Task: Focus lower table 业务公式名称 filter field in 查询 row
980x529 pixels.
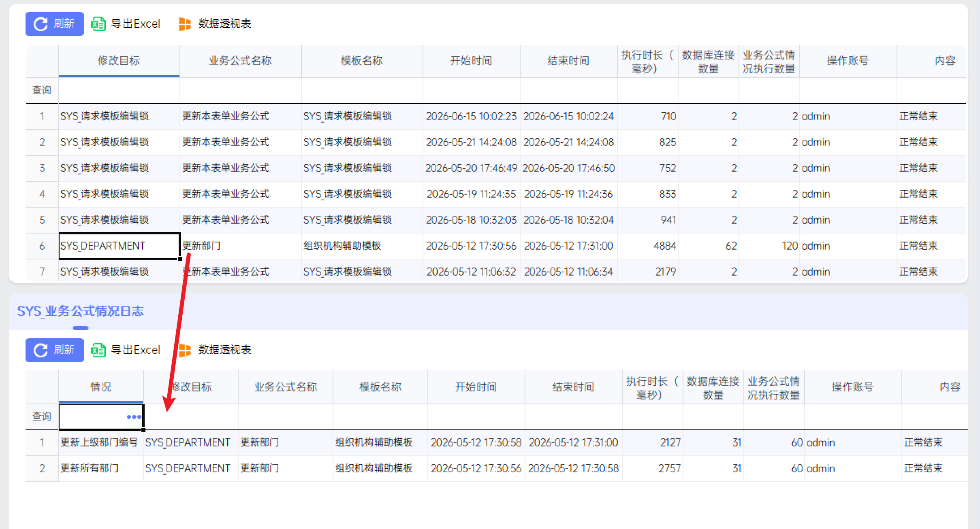Action: pyautogui.click(x=286, y=416)
